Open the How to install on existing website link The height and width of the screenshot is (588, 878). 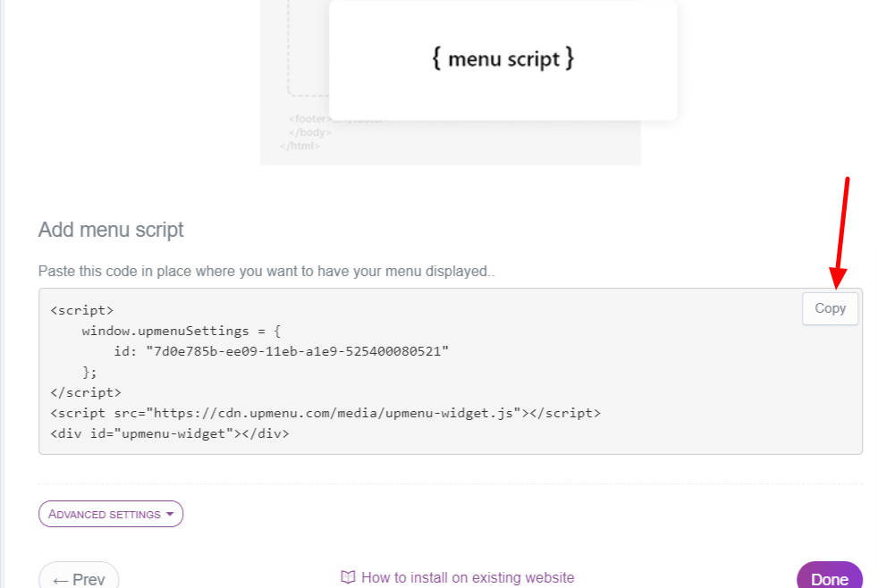[x=467, y=577]
